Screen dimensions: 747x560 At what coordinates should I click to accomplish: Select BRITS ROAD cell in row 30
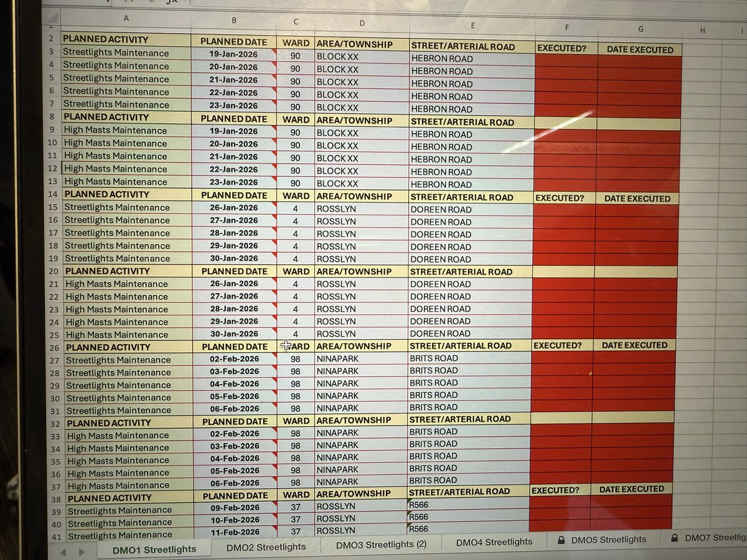pyautogui.click(x=470, y=394)
